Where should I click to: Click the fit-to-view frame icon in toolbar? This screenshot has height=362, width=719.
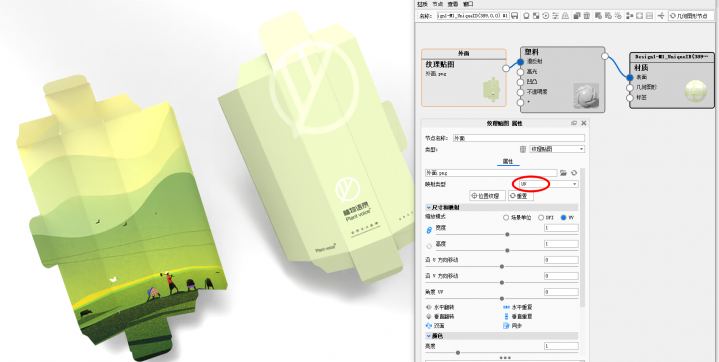click(639, 16)
